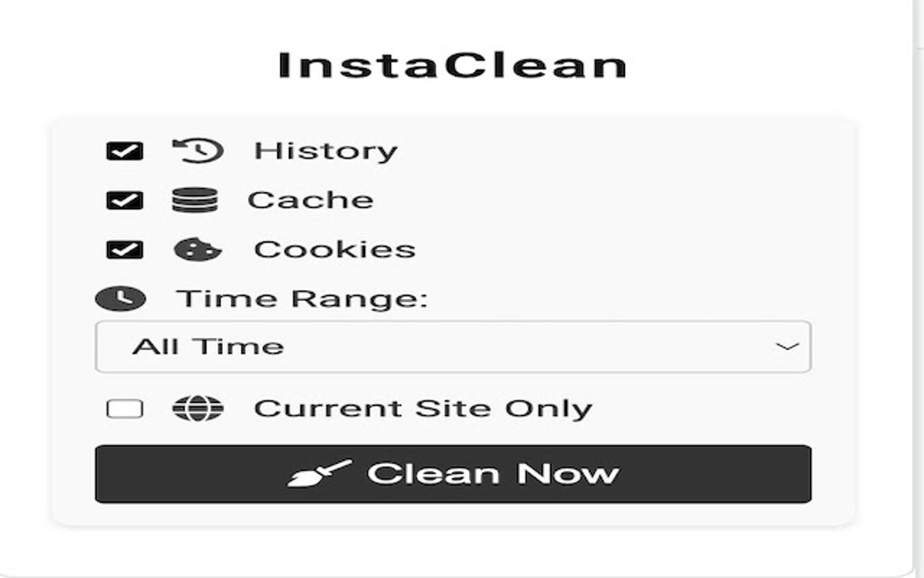Click the broom icon on Clean Now
924x578 pixels.
click(x=320, y=474)
